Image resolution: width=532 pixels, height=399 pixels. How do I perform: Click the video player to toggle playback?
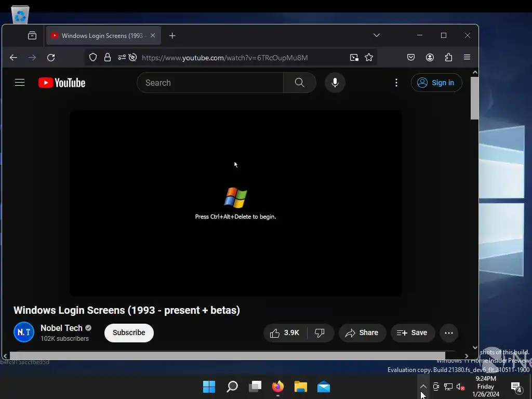pyautogui.click(x=235, y=203)
